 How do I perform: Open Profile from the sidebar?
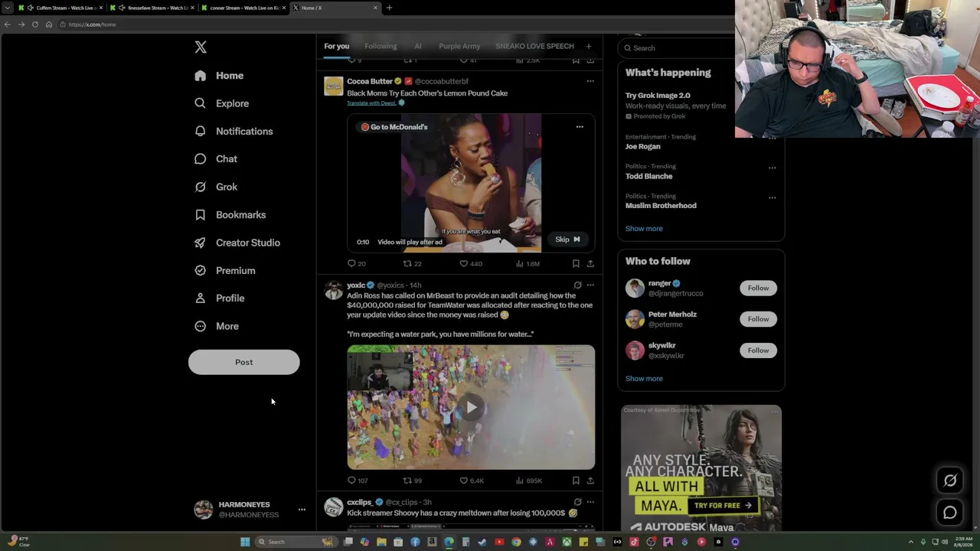click(220, 298)
